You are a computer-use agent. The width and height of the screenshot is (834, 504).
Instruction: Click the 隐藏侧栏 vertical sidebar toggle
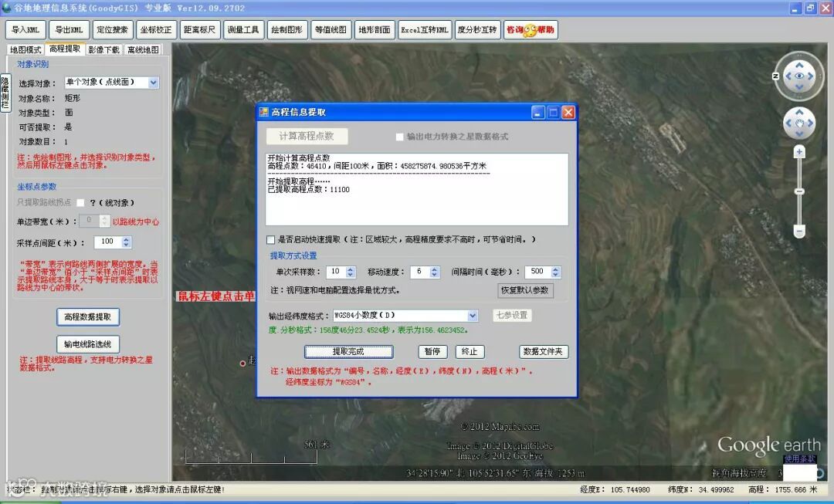(x=5, y=93)
